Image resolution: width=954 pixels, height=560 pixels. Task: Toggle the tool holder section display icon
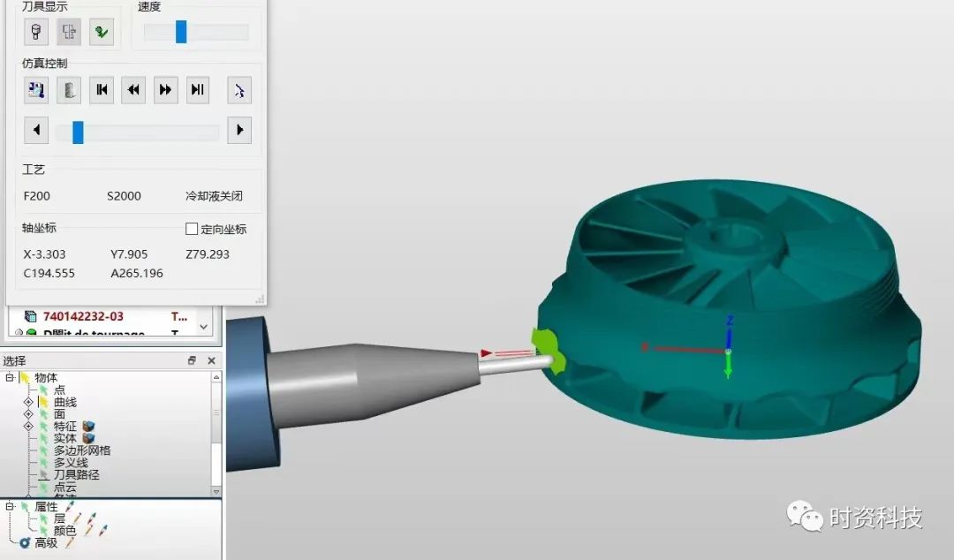tap(69, 31)
